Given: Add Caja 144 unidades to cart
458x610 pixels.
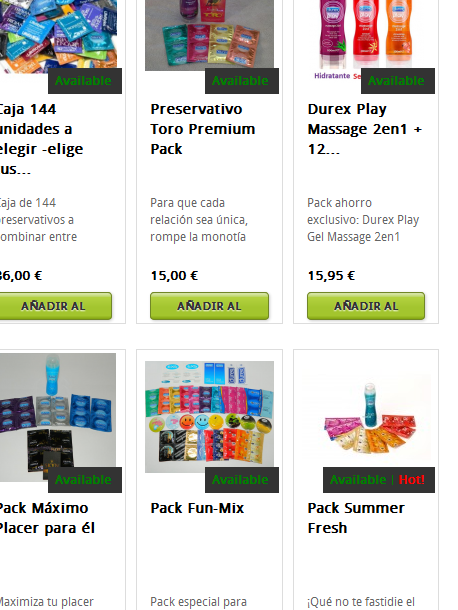Looking at the screenshot, I should click(x=56, y=306).
